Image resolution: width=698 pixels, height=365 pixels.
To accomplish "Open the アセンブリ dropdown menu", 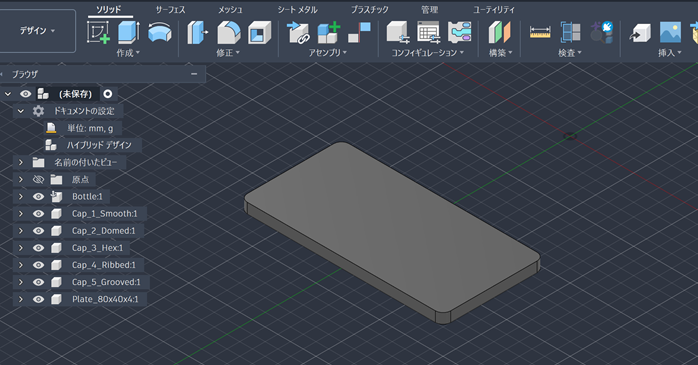I will click(328, 53).
